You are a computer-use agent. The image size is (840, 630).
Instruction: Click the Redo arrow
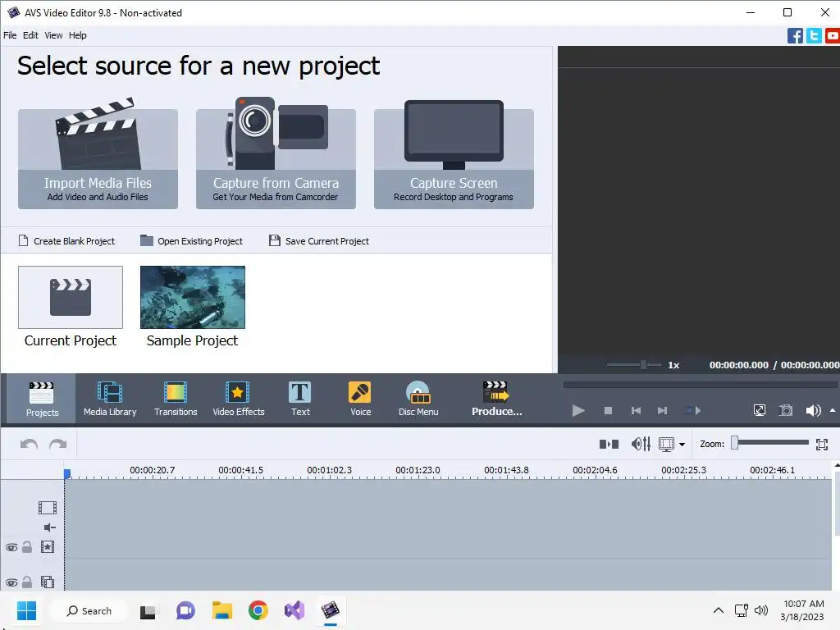point(58,444)
